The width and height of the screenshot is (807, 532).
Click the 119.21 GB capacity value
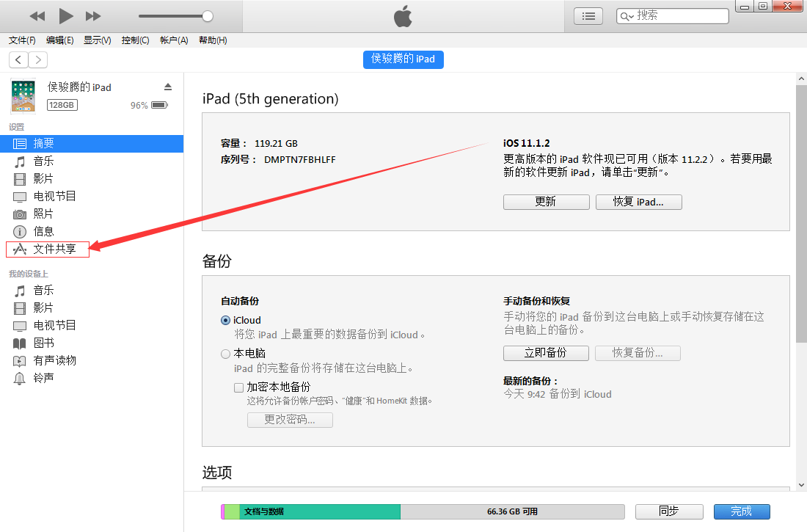(277, 144)
